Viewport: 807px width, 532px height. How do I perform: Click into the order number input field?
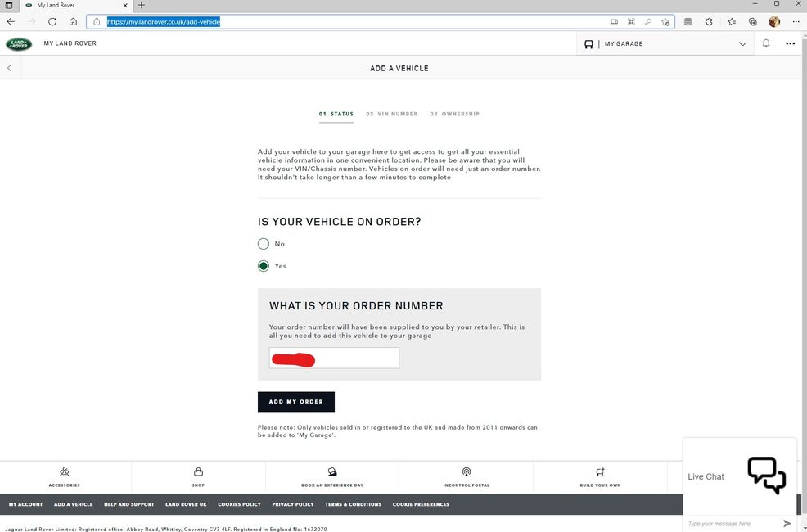(x=334, y=358)
